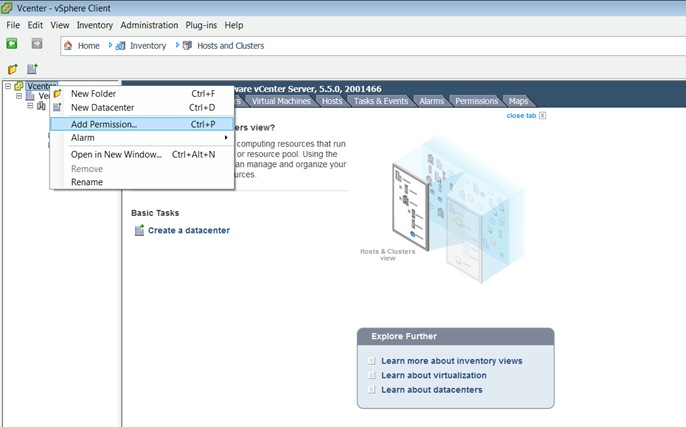Switch to the Hosts tab
This screenshot has height=427, width=686.
tap(332, 101)
